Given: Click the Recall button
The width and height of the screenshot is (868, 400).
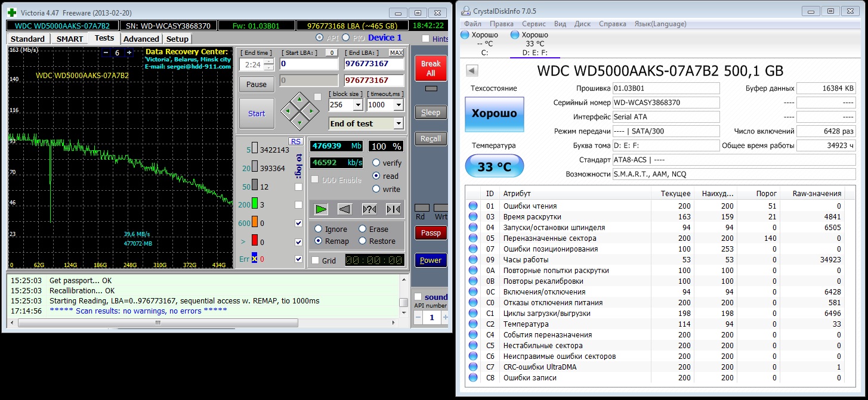Looking at the screenshot, I should point(430,138).
